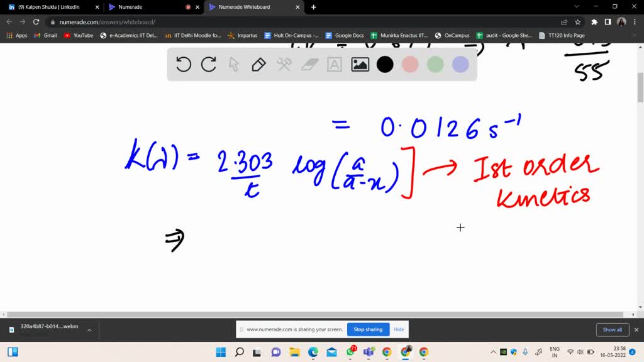Screen dimensions: 644x362
Task: Select the red color swatch
Action: (x=410, y=64)
